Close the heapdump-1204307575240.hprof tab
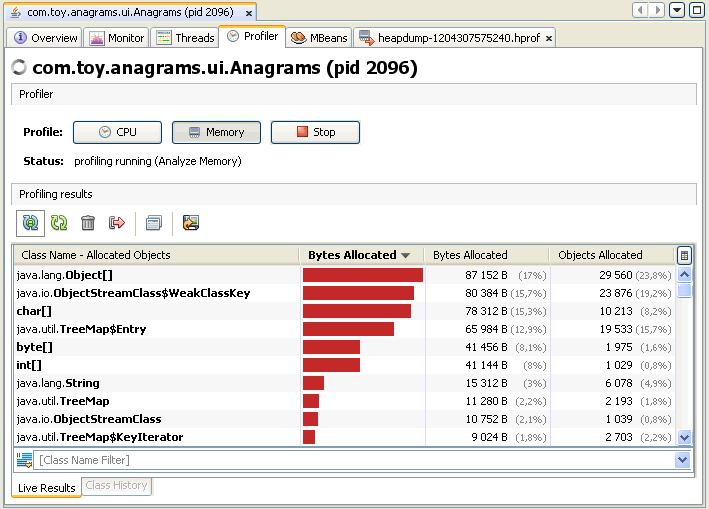The width and height of the screenshot is (709, 509). point(548,38)
